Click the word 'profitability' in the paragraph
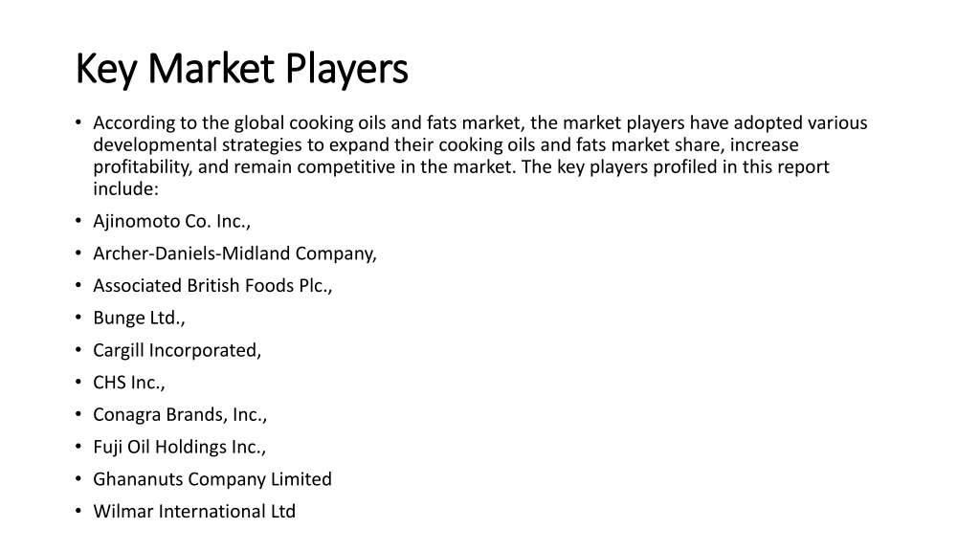The width and height of the screenshot is (980, 551). click(x=144, y=167)
